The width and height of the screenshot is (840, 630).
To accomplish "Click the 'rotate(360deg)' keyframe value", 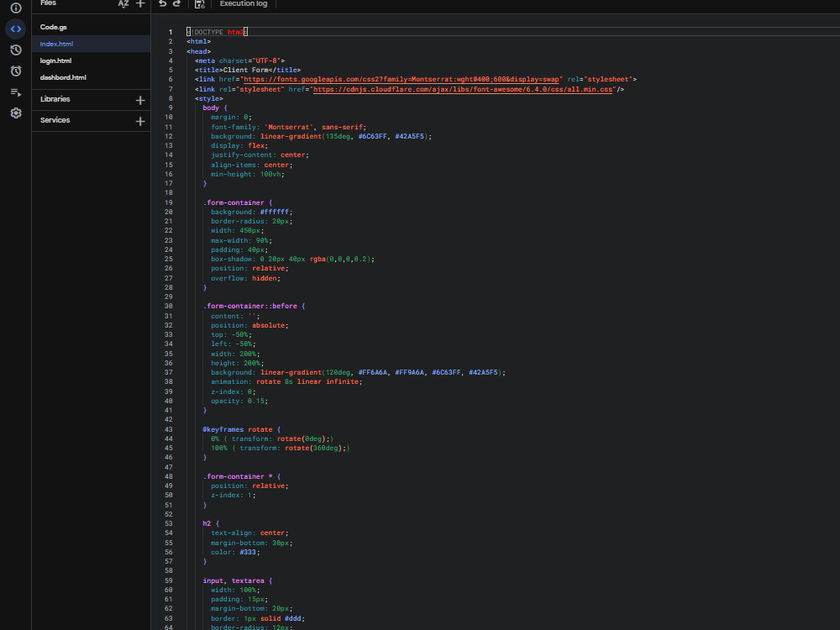I will (313, 448).
